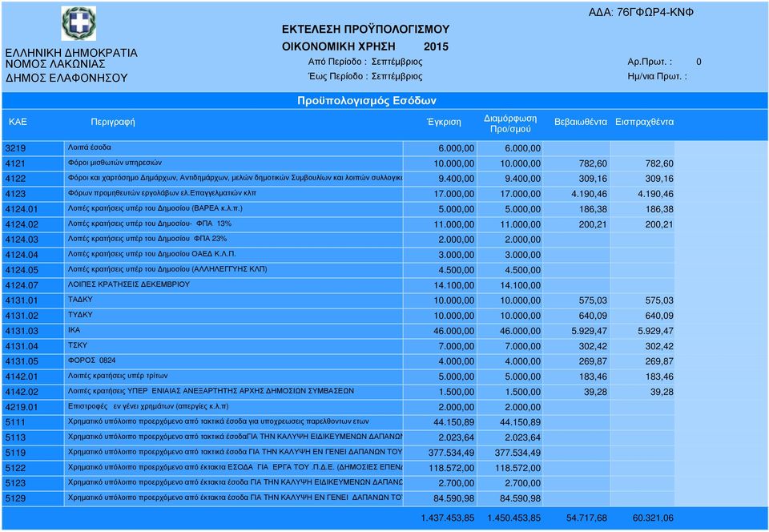Click the ΟΙΚΟΝΟΜΙΚΗ ΧΡΗΣΗ label
Screen dimensions: 769x532
click(x=338, y=46)
